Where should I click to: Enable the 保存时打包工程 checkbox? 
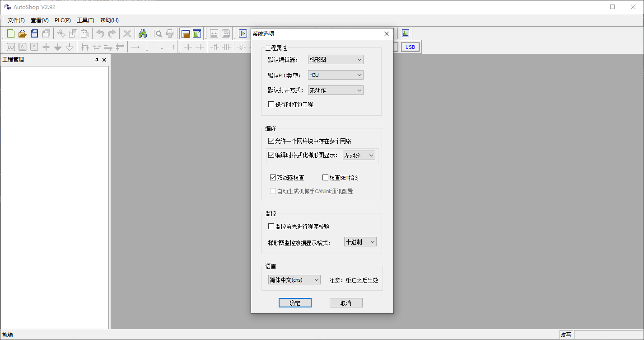click(x=271, y=104)
